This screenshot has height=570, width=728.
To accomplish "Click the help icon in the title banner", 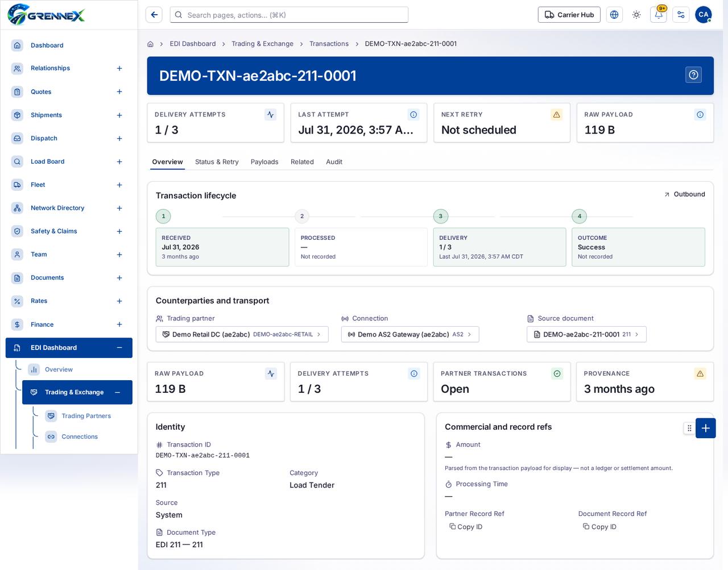I will coord(693,75).
